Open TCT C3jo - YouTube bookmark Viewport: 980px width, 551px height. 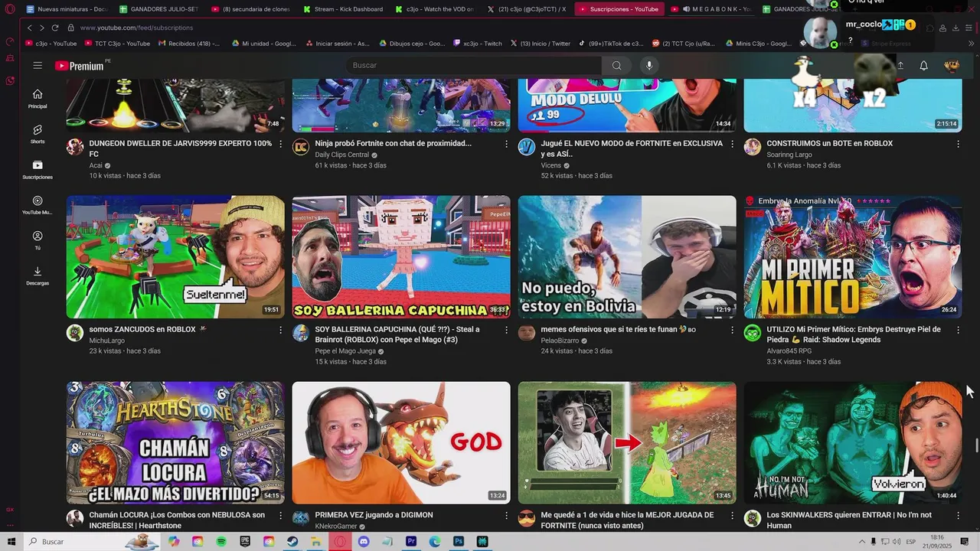pyautogui.click(x=117, y=44)
